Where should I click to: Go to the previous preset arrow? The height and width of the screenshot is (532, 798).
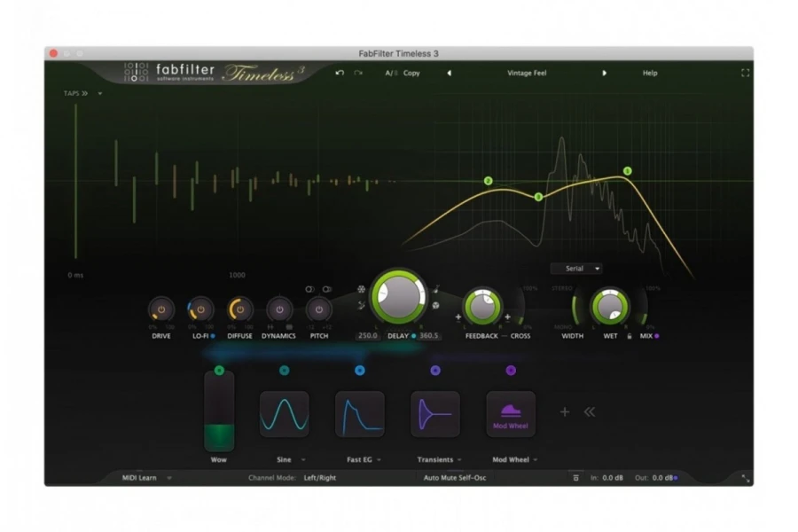449,73
